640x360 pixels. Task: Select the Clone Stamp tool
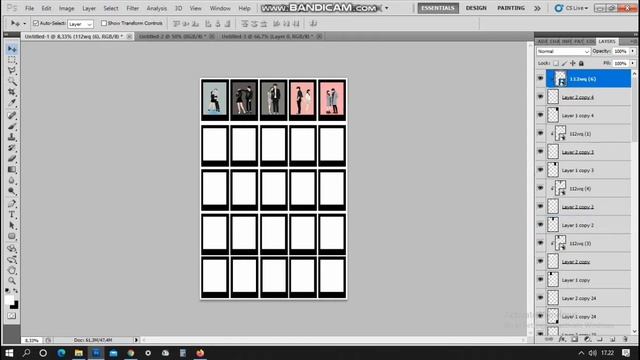(x=12, y=137)
